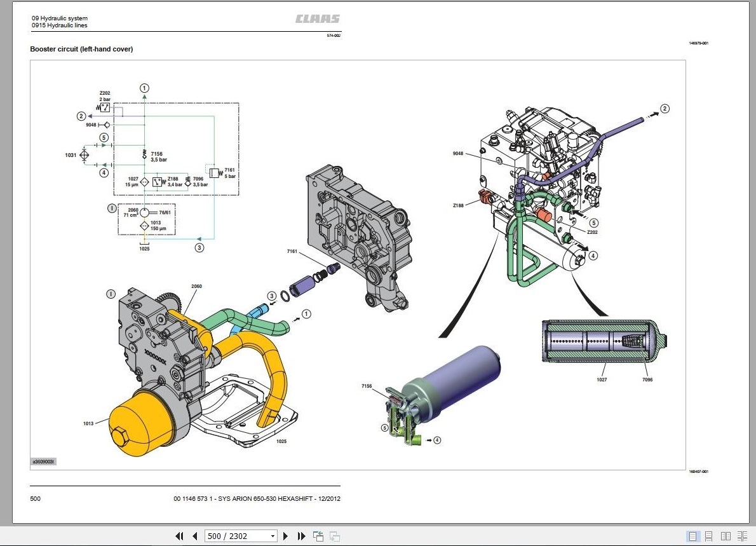The width and height of the screenshot is (756, 546).
Task: Click the CLAAS logo in header
Action: (x=317, y=19)
